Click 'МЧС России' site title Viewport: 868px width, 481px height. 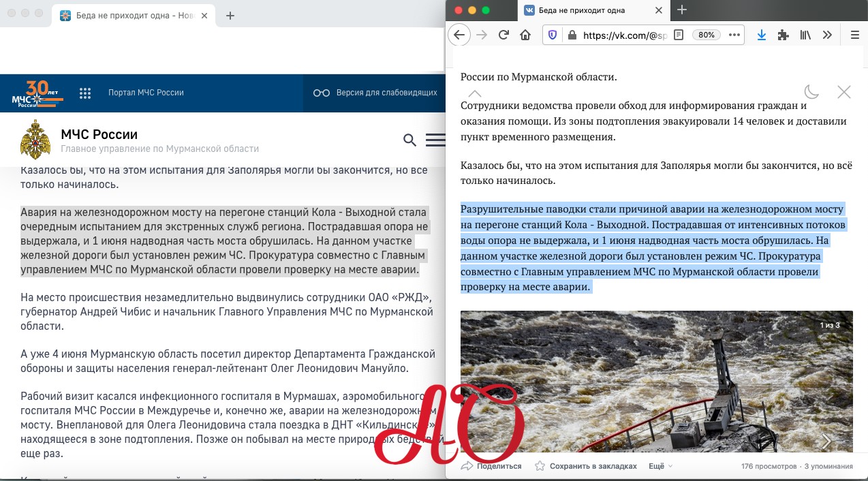click(99, 134)
